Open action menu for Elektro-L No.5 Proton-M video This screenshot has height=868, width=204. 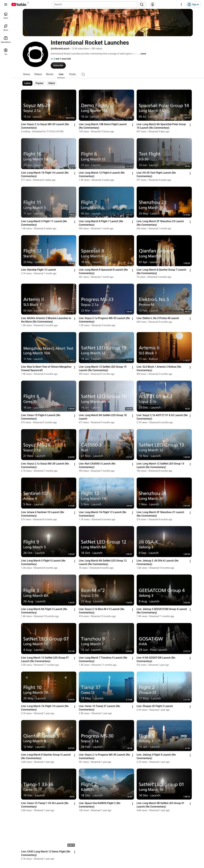click(x=190, y=319)
